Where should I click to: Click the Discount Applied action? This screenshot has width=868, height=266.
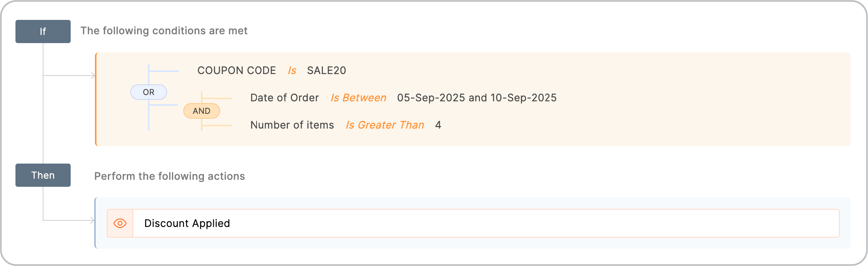click(187, 223)
